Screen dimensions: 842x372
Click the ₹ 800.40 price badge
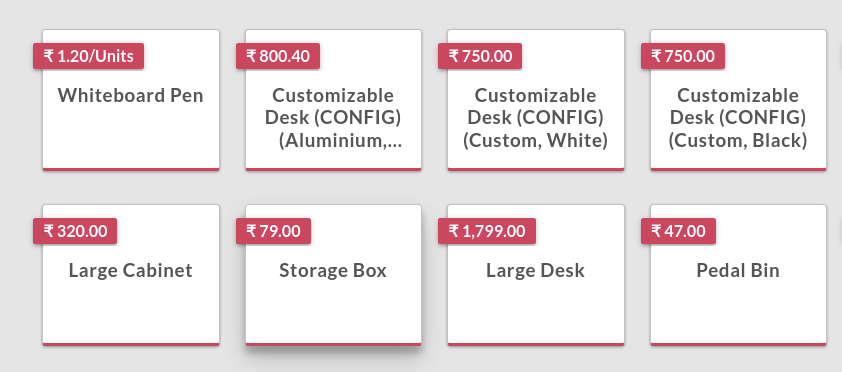[278, 56]
